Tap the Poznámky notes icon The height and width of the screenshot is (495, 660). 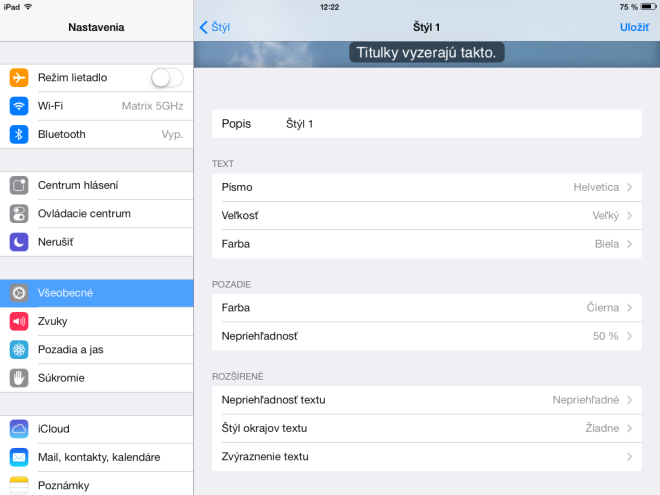click(x=19, y=485)
